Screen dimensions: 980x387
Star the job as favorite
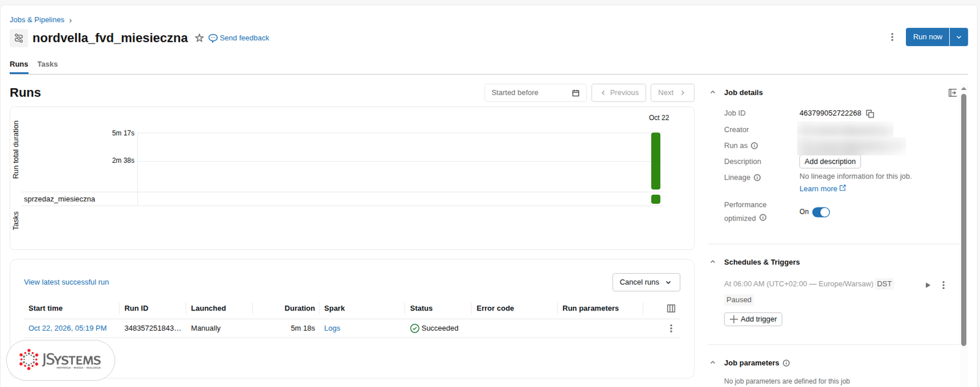click(x=199, y=38)
